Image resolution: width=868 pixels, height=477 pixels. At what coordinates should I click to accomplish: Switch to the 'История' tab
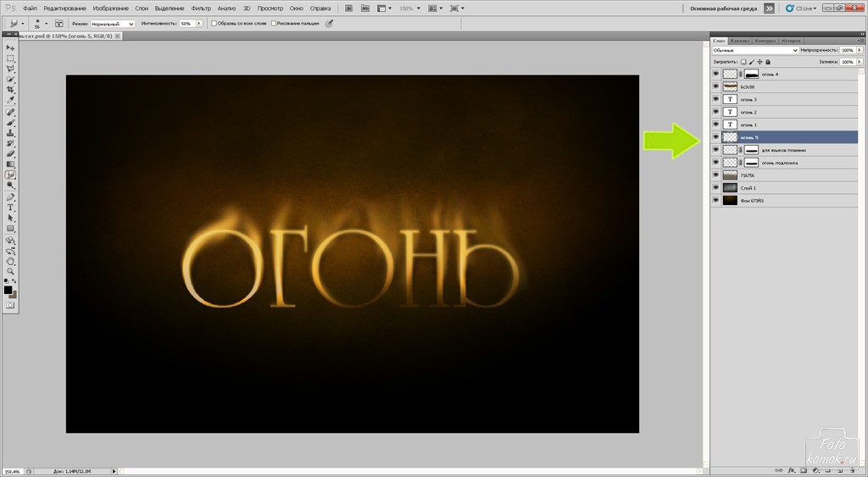click(791, 41)
